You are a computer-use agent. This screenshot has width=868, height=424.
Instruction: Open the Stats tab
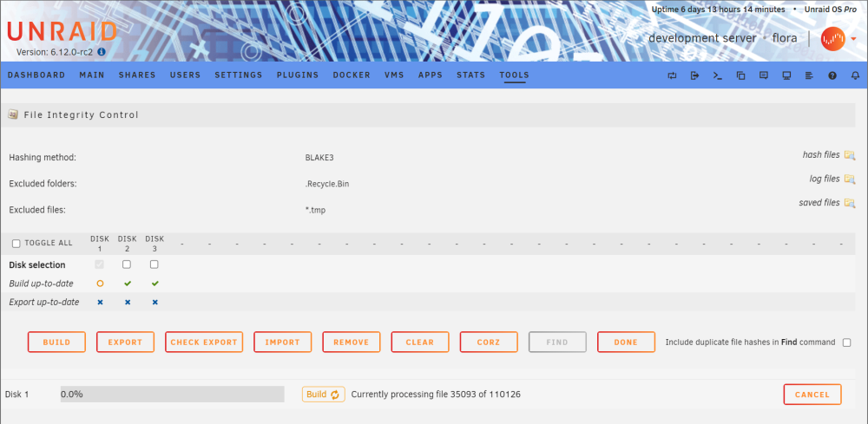point(470,75)
